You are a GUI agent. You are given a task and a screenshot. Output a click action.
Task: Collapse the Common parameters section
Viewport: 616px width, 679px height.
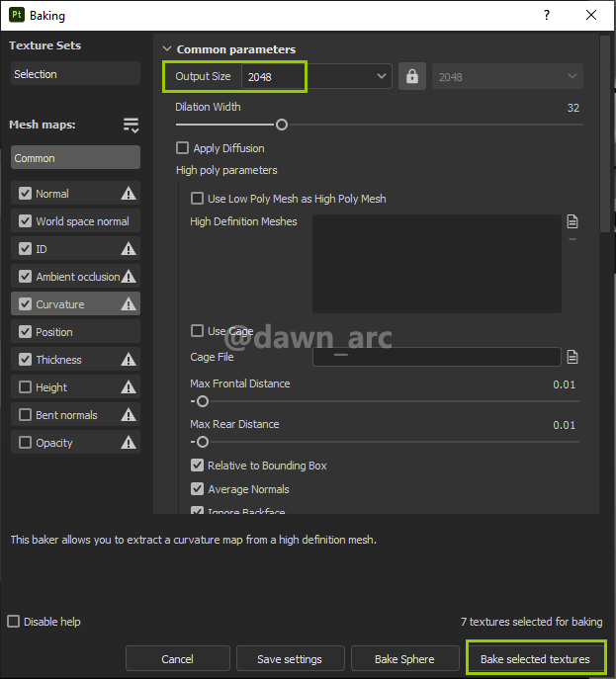tap(167, 49)
